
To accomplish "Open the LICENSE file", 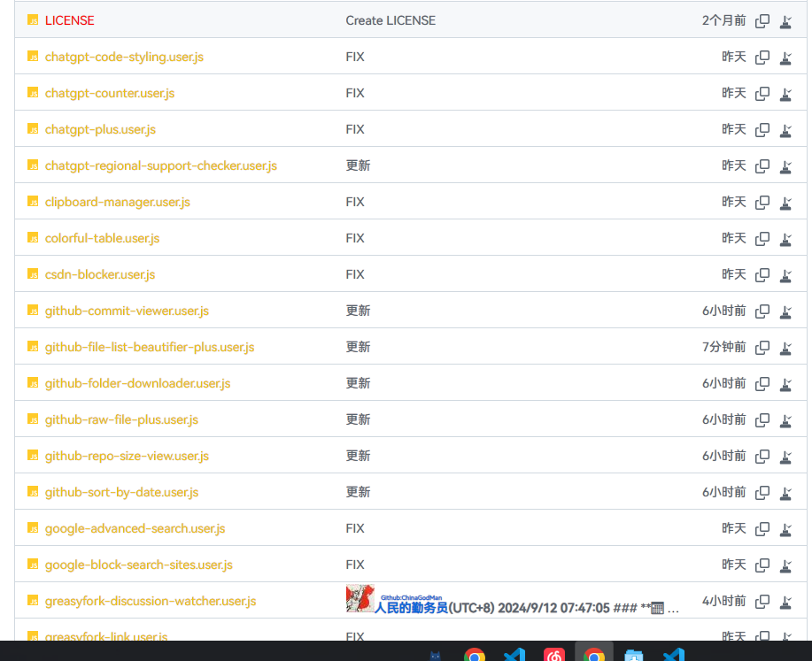I will click(x=68, y=20).
